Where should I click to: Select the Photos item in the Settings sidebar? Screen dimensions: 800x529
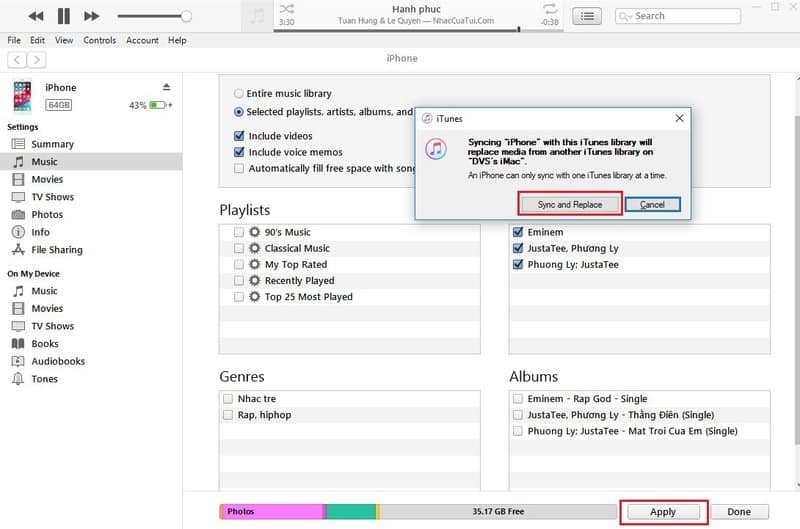click(x=46, y=215)
